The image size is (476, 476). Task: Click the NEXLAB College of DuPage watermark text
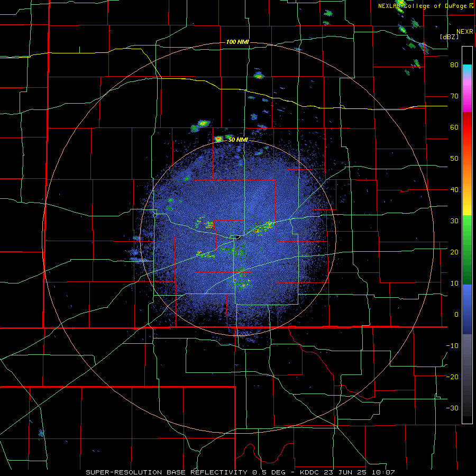[x=426, y=6]
